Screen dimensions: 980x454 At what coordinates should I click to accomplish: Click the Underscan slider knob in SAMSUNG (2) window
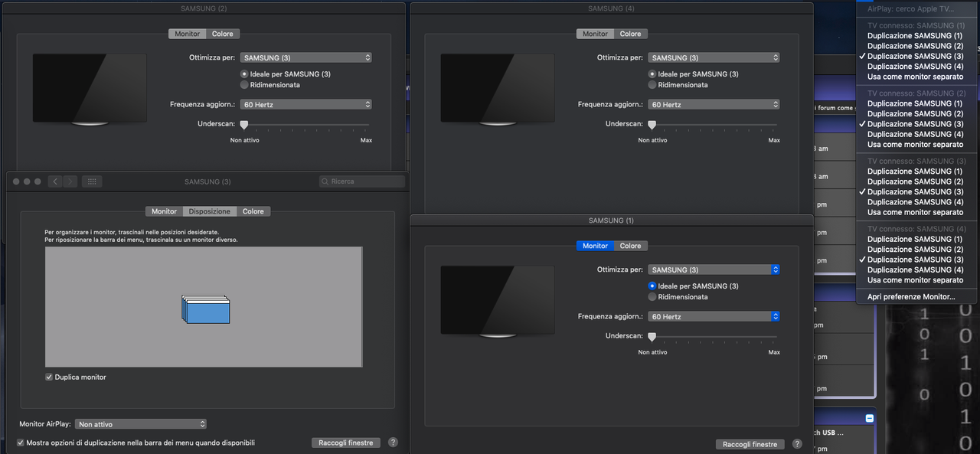(244, 124)
